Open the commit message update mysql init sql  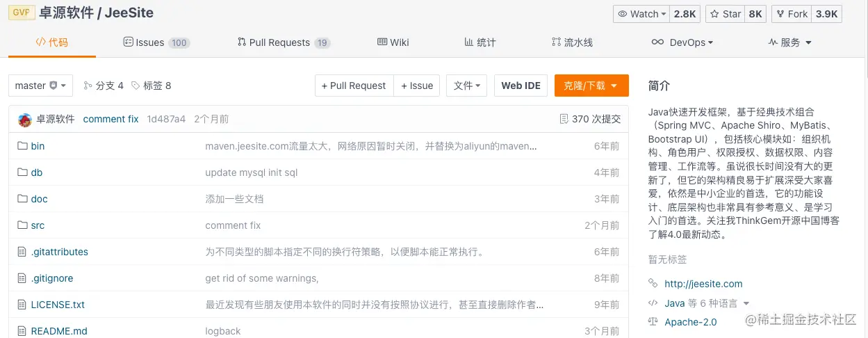[252, 172]
